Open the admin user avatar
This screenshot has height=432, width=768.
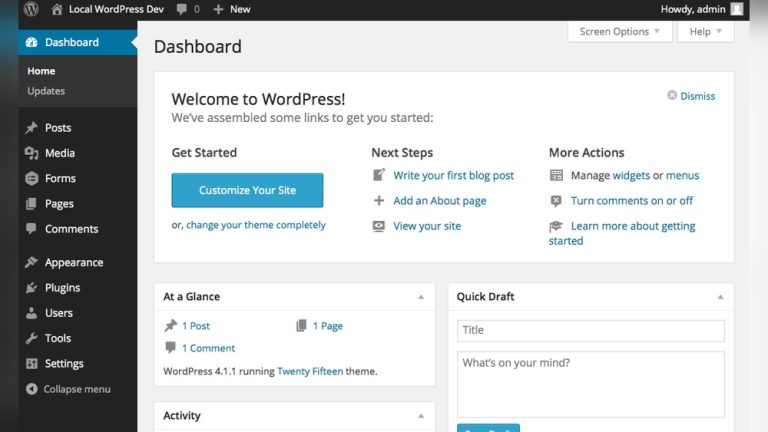(x=737, y=9)
